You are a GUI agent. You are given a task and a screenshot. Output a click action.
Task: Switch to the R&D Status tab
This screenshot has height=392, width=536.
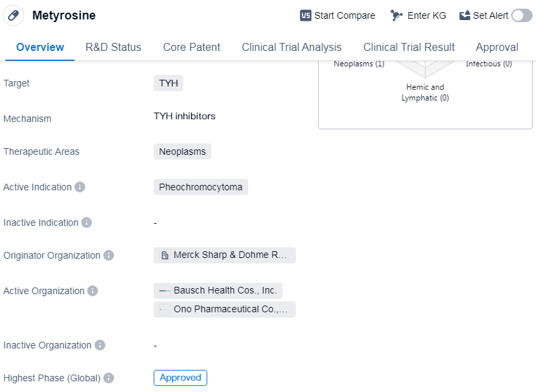pos(113,47)
